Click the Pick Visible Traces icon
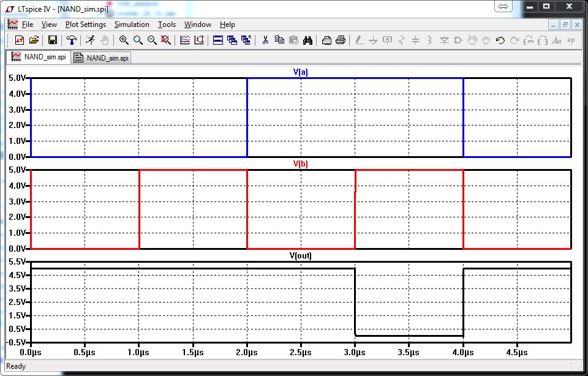 pos(199,40)
